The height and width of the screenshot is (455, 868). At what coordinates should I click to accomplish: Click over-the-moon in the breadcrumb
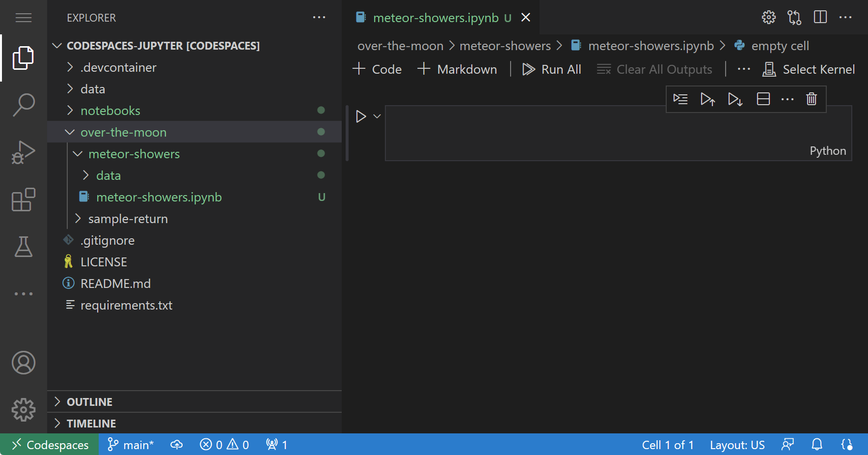tap(400, 46)
